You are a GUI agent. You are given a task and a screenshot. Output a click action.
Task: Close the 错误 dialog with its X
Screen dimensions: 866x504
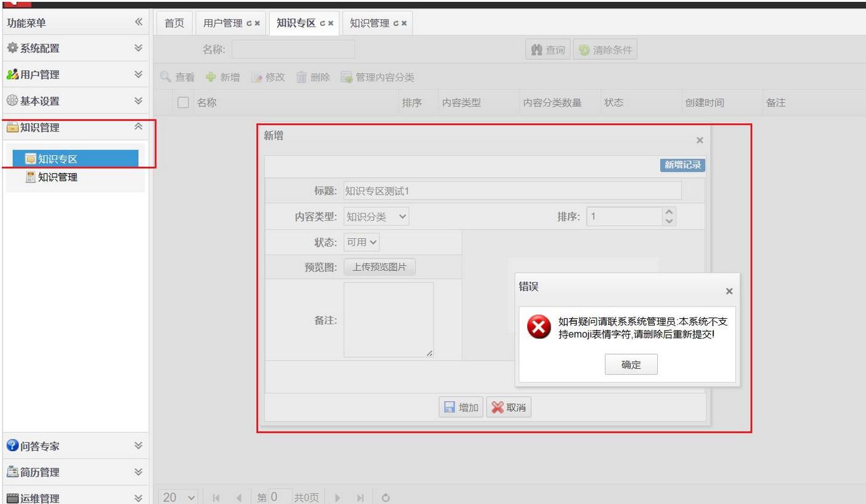tap(729, 291)
